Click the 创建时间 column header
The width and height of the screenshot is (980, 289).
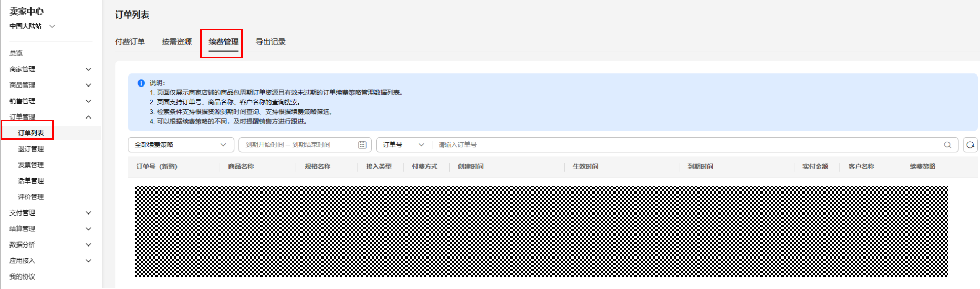(471, 166)
